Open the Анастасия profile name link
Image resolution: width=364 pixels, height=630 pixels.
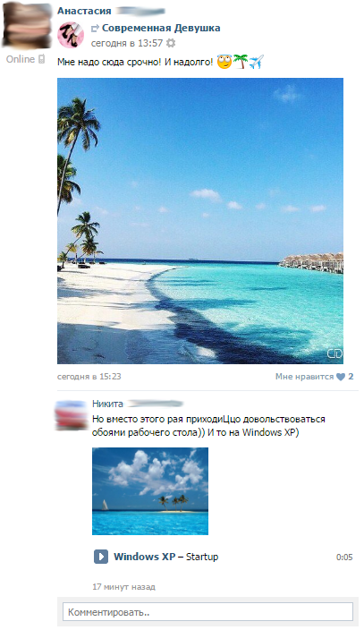84,11
